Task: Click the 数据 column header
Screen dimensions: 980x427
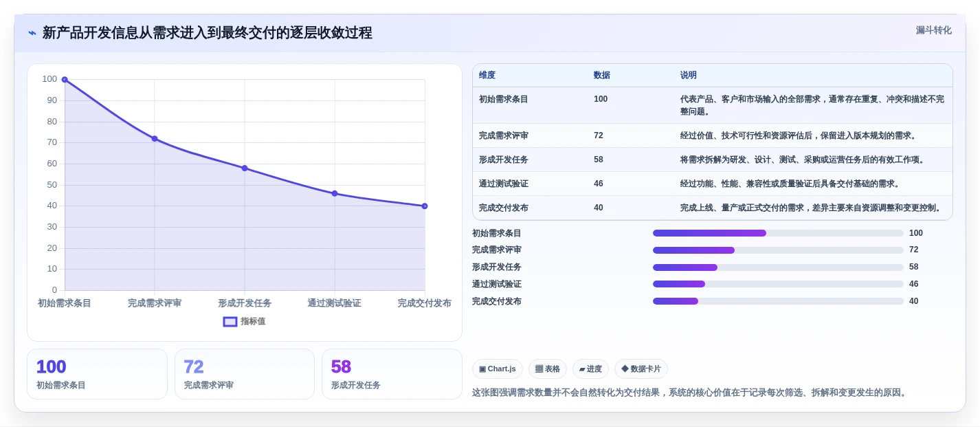Action: (x=602, y=76)
